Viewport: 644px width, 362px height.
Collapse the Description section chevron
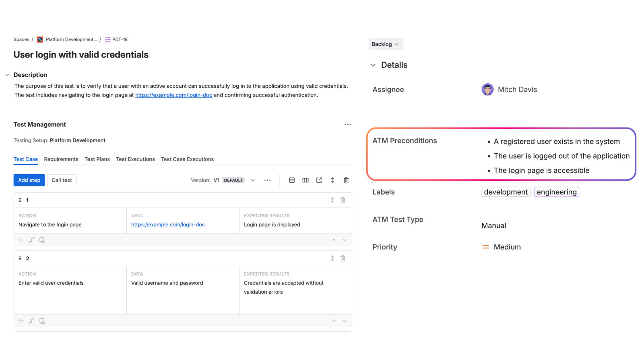(7, 75)
